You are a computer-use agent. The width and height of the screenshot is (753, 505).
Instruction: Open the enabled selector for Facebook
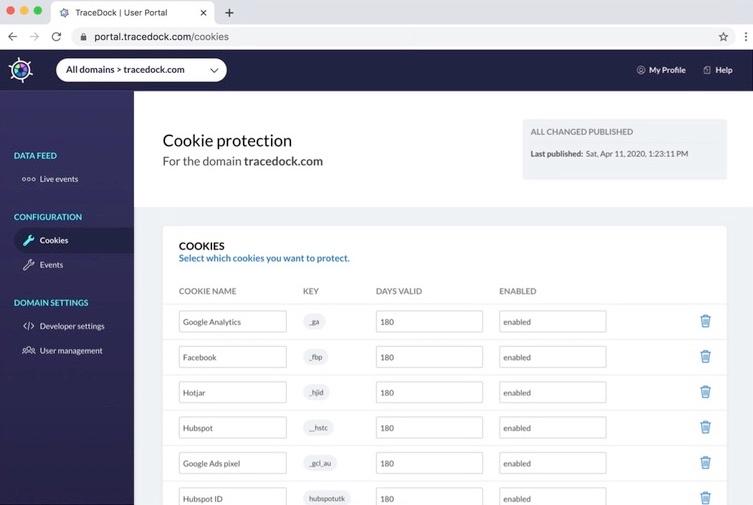[x=552, y=357]
